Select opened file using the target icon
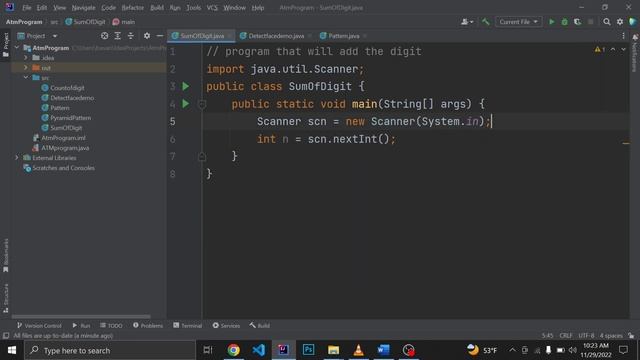The width and height of the screenshot is (640, 360). (104, 36)
